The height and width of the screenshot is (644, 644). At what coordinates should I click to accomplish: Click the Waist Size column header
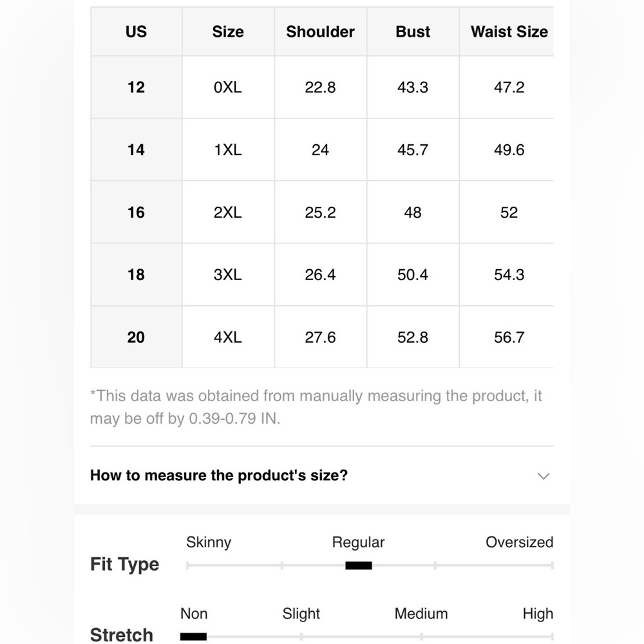point(509,32)
